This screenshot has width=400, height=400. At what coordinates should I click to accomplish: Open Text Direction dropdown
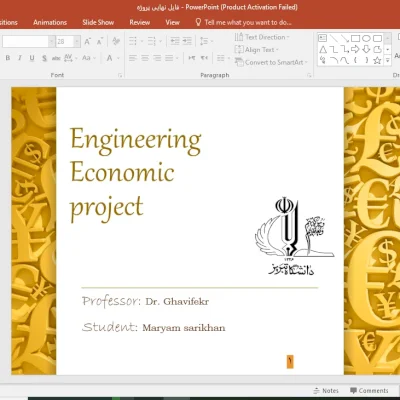pyautogui.click(x=262, y=37)
